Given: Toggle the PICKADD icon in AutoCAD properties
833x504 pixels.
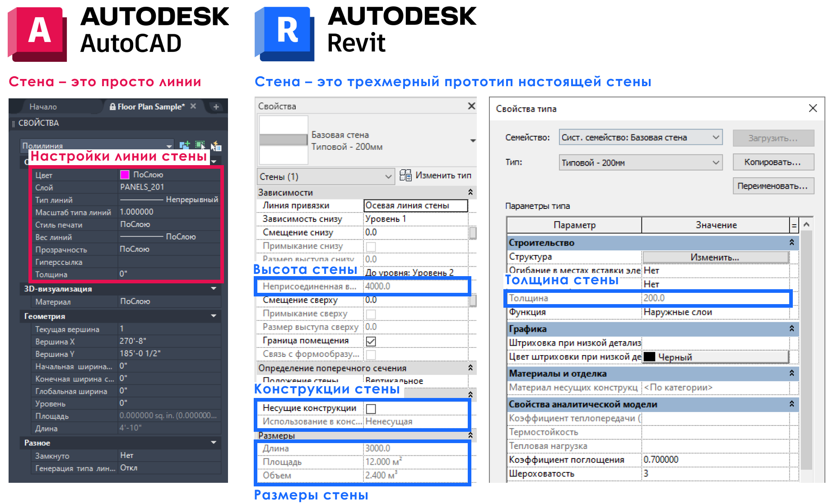Looking at the screenshot, I should tap(184, 145).
